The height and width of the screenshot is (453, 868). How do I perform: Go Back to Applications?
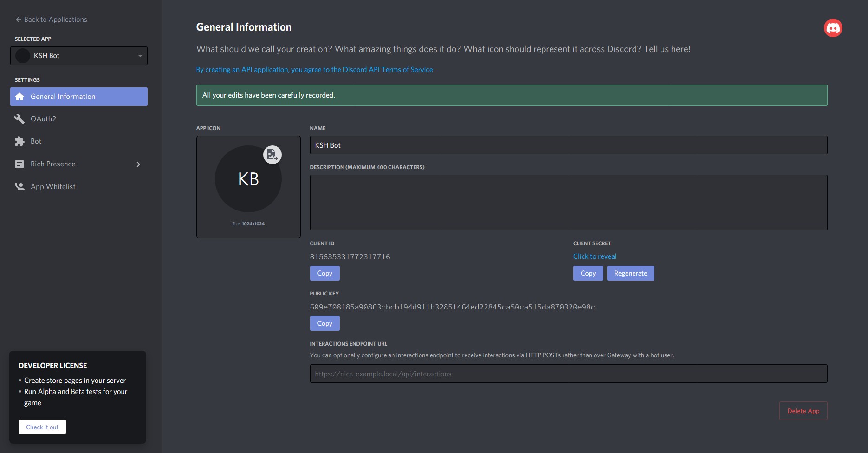pyautogui.click(x=51, y=20)
